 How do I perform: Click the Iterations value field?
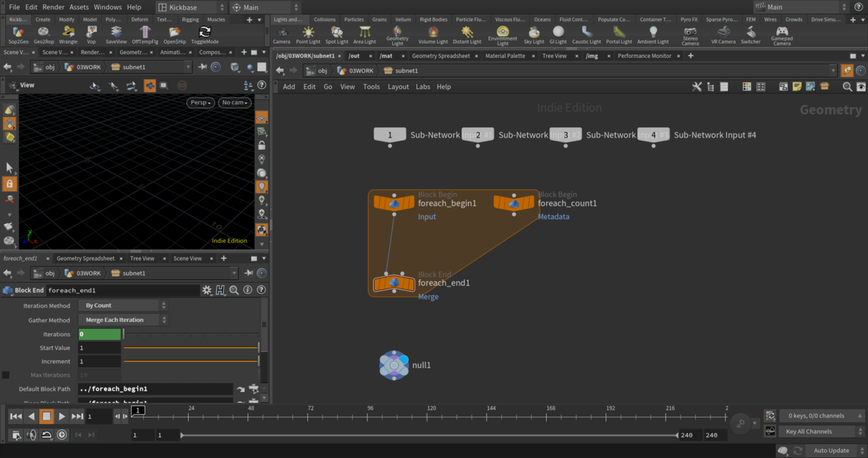[99, 334]
